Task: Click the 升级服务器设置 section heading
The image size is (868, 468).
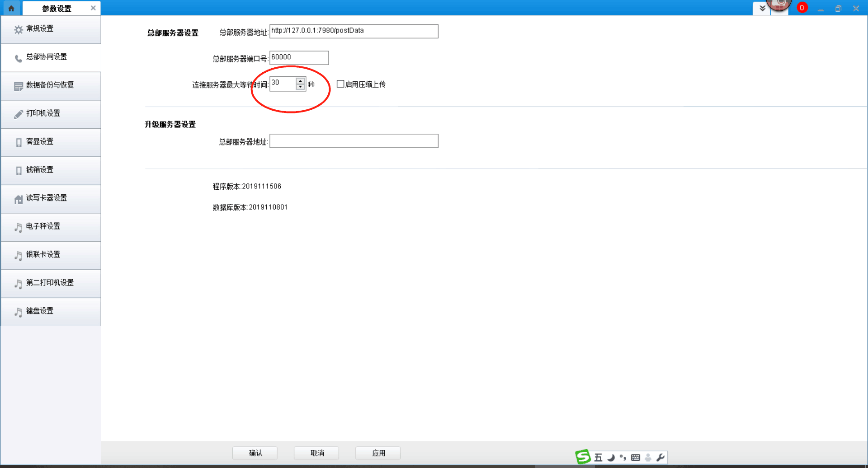Action: point(170,124)
